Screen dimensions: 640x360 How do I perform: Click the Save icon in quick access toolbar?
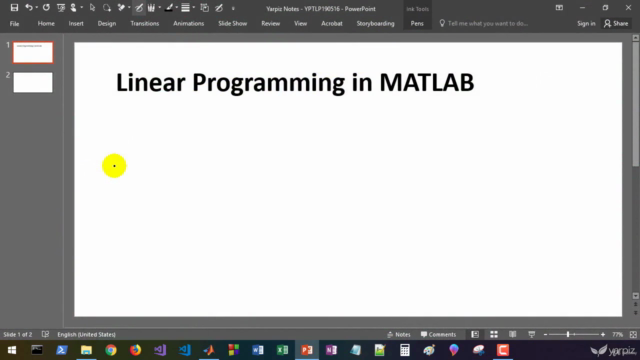pos(14,8)
